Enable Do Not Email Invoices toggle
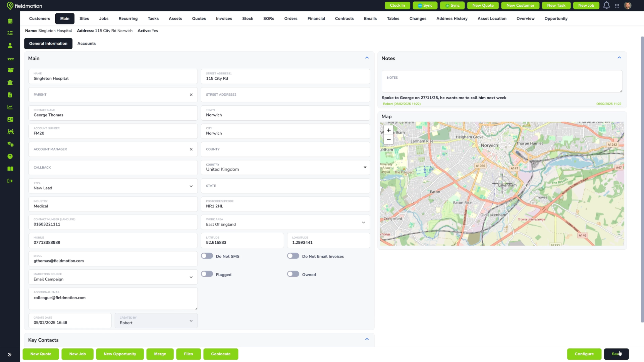 point(293,256)
